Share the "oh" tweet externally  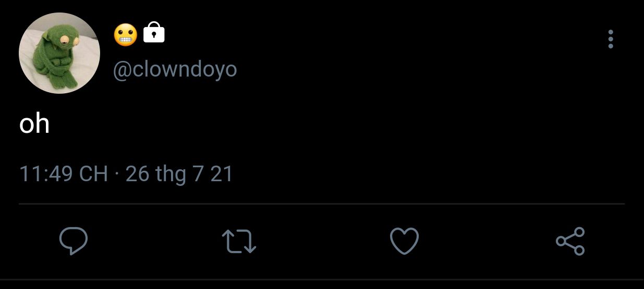[570, 241]
